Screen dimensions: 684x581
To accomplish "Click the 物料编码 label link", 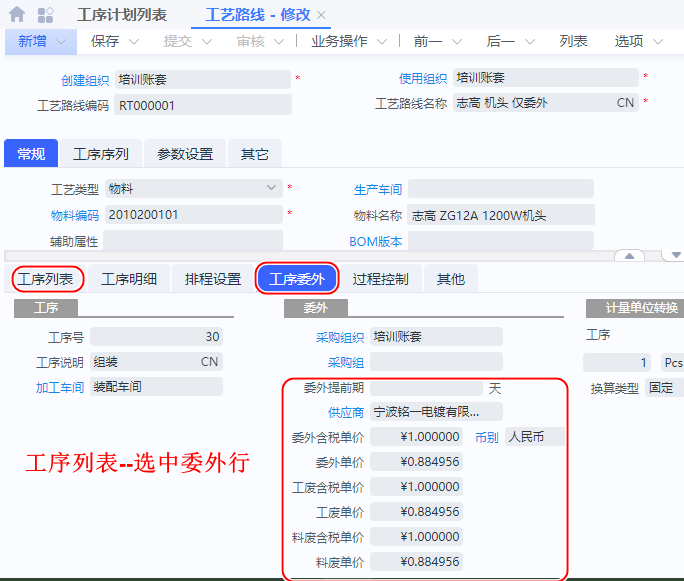I will coord(75,215).
